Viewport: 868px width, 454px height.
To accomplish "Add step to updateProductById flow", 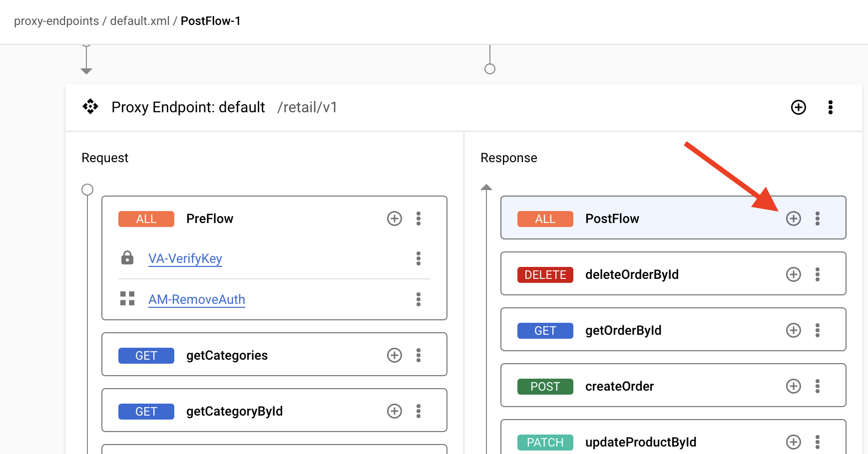I will [x=793, y=442].
